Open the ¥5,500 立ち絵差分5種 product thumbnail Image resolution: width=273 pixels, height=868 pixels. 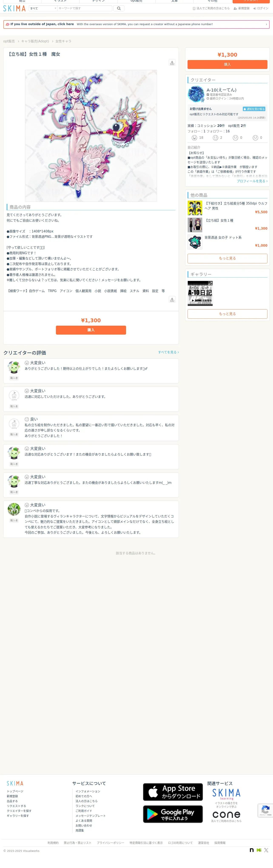point(195,208)
